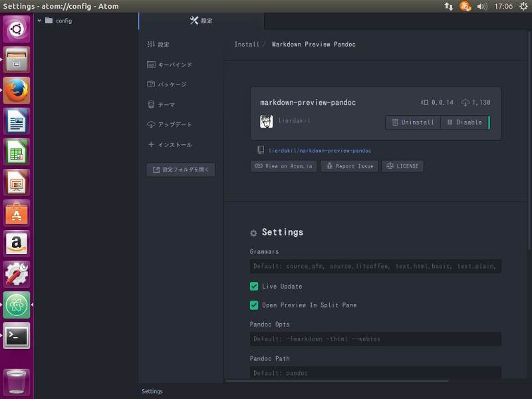Open the Amazon launcher icon
The width and height of the screenshot is (532, 399).
coord(17,243)
